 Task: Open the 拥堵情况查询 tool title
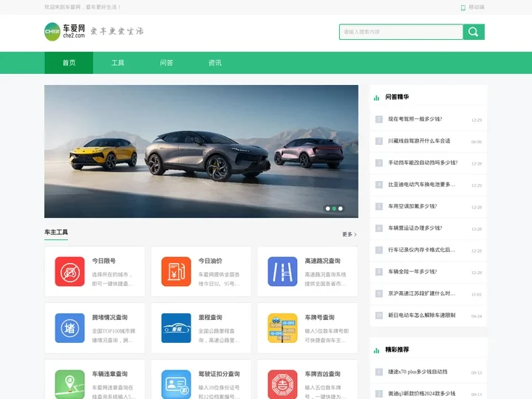[x=109, y=317]
